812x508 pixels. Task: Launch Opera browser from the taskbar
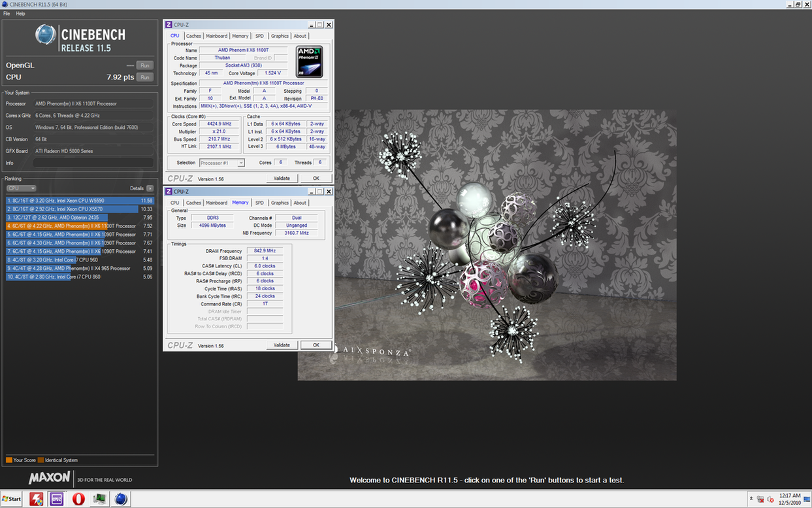click(78, 499)
